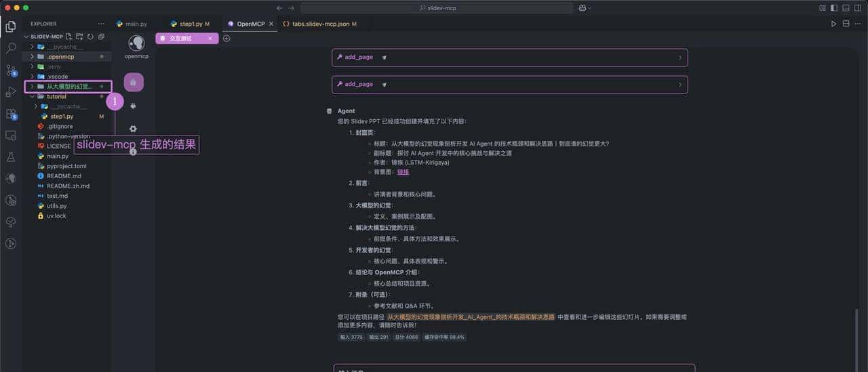Switch to the main.py tab

136,24
